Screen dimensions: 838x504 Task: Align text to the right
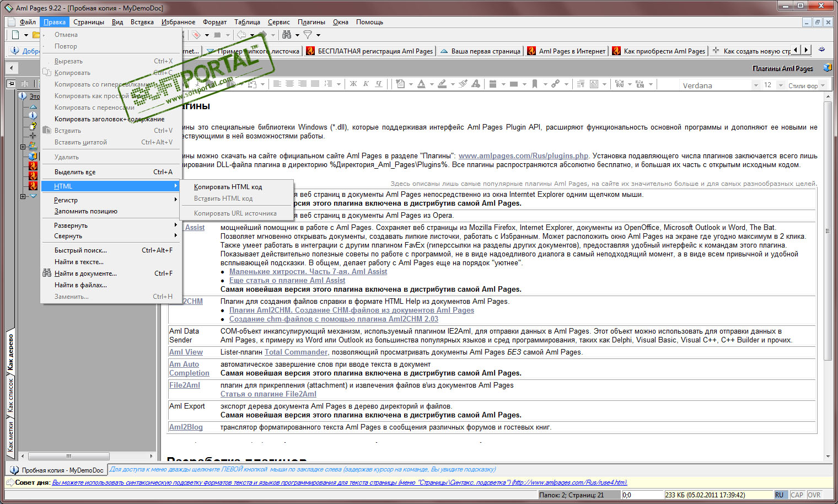coord(303,84)
